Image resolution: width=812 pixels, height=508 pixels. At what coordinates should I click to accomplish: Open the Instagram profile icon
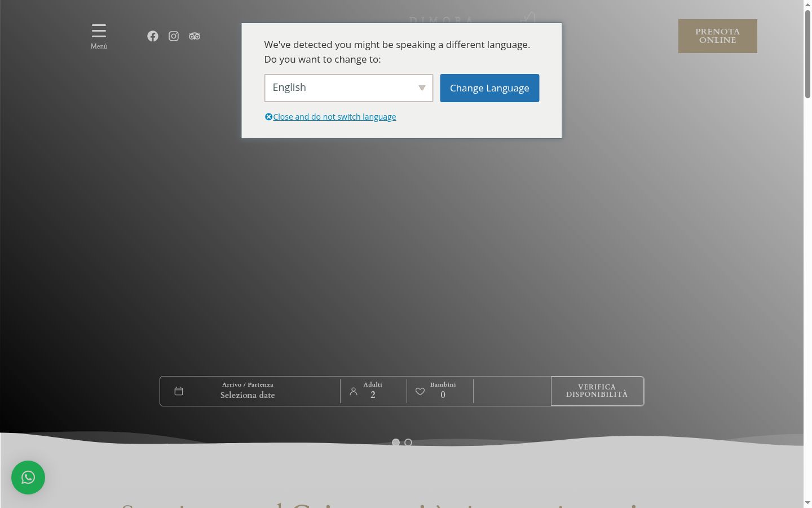pyautogui.click(x=174, y=36)
